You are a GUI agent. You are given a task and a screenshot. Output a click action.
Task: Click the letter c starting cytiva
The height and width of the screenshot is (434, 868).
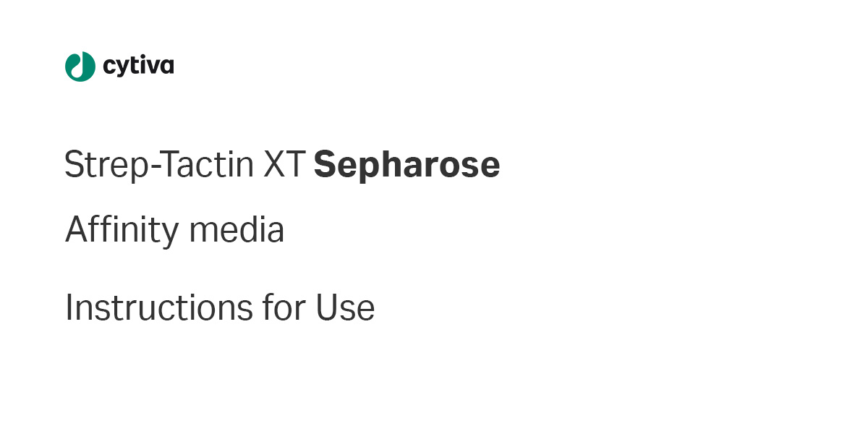coord(109,67)
